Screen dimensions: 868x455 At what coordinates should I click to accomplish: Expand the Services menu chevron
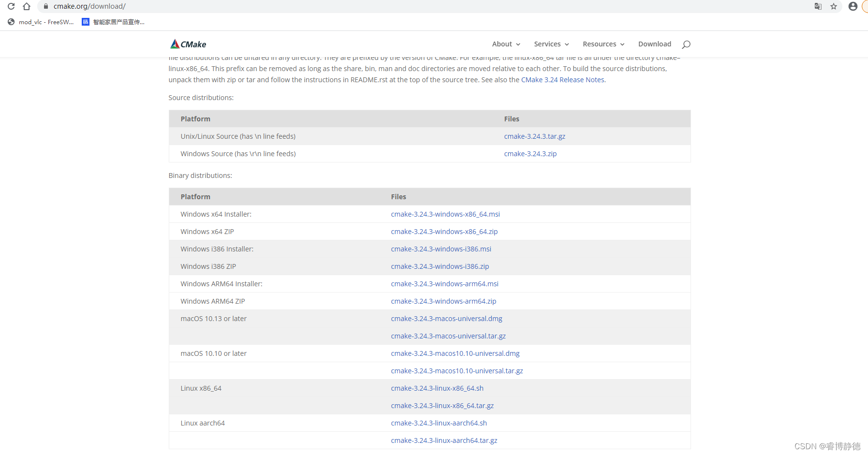567,44
